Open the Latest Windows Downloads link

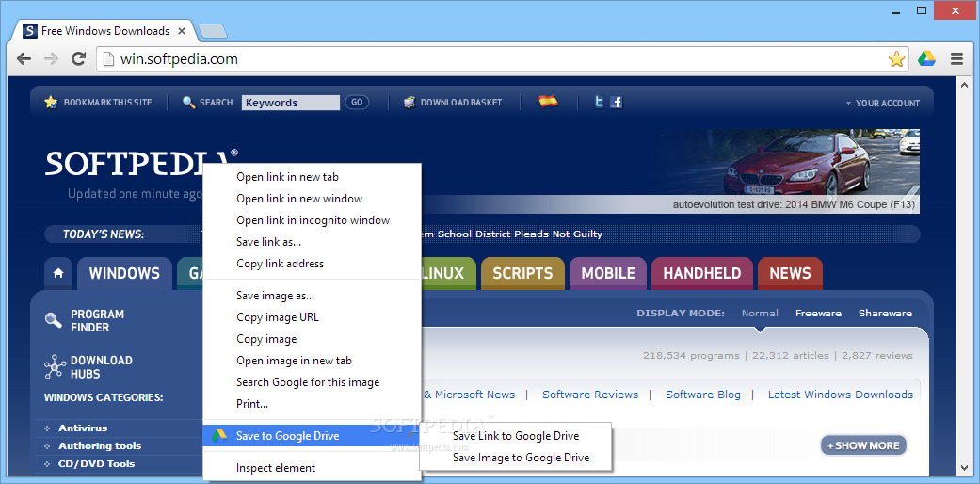pyautogui.click(x=840, y=395)
